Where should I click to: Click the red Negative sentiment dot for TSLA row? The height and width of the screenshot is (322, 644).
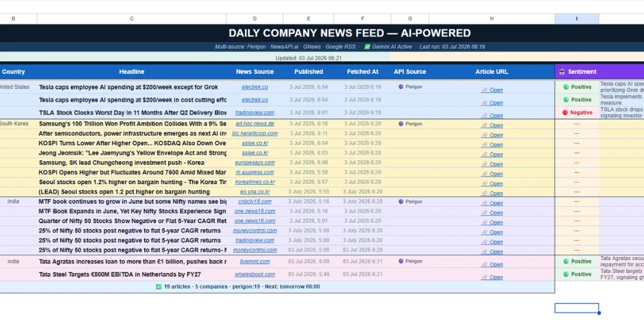tap(565, 113)
